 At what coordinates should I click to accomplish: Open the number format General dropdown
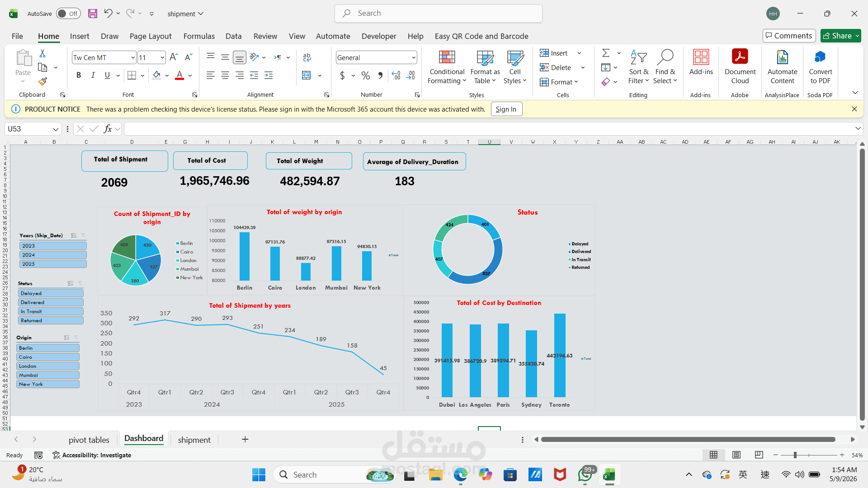pos(413,57)
